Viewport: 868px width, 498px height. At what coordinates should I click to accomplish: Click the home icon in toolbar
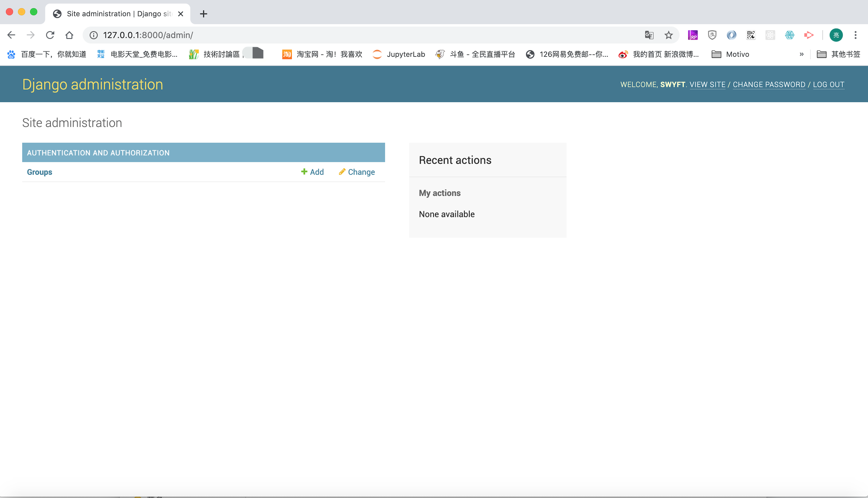pyautogui.click(x=70, y=35)
